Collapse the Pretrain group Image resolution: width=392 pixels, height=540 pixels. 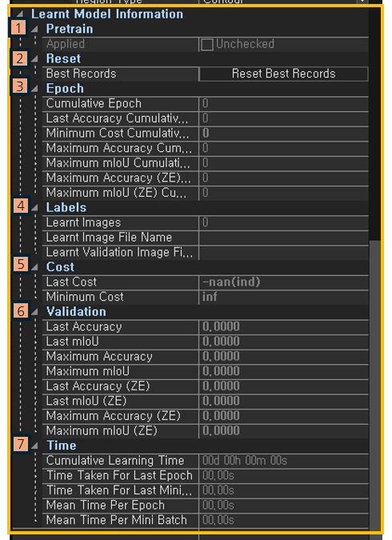(x=34, y=30)
